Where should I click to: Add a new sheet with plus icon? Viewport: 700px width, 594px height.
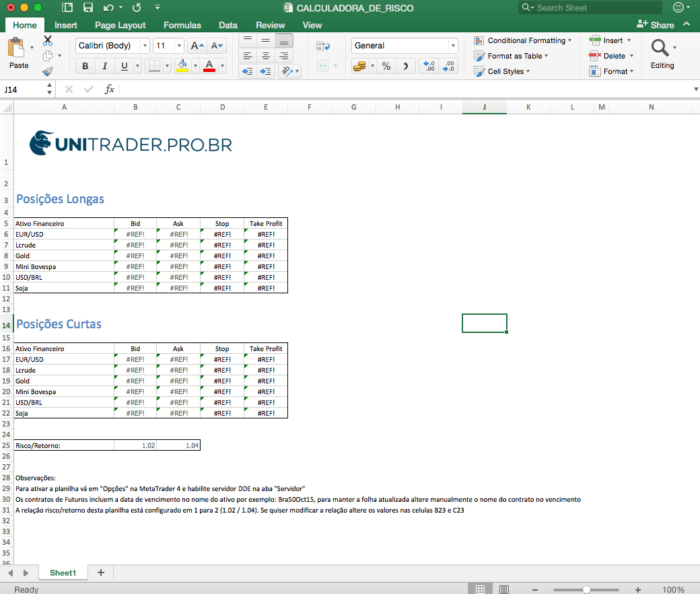[101, 572]
